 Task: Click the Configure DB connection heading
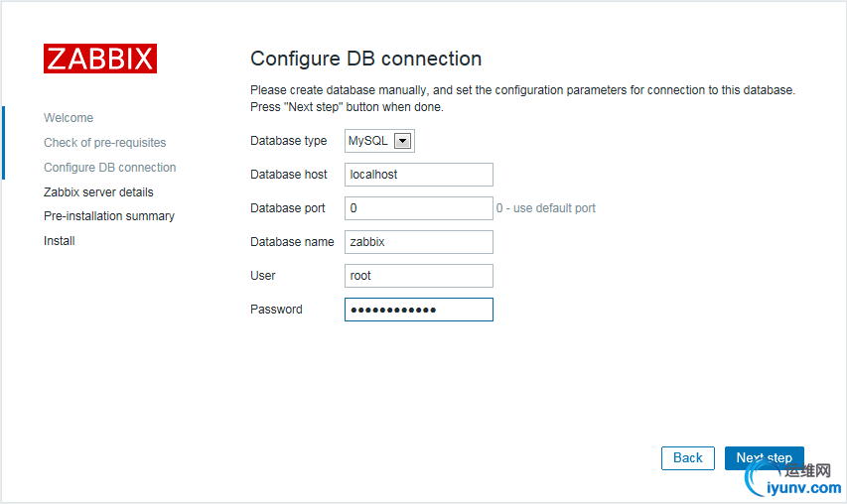[365, 59]
